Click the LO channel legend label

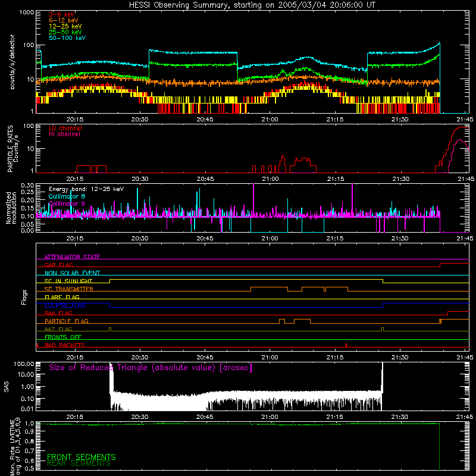point(65,128)
